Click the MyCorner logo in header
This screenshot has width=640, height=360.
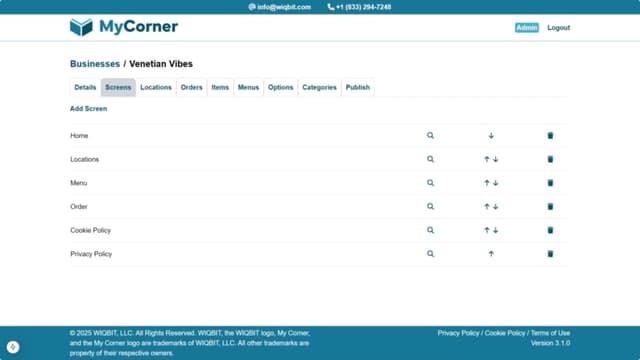(124, 27)
